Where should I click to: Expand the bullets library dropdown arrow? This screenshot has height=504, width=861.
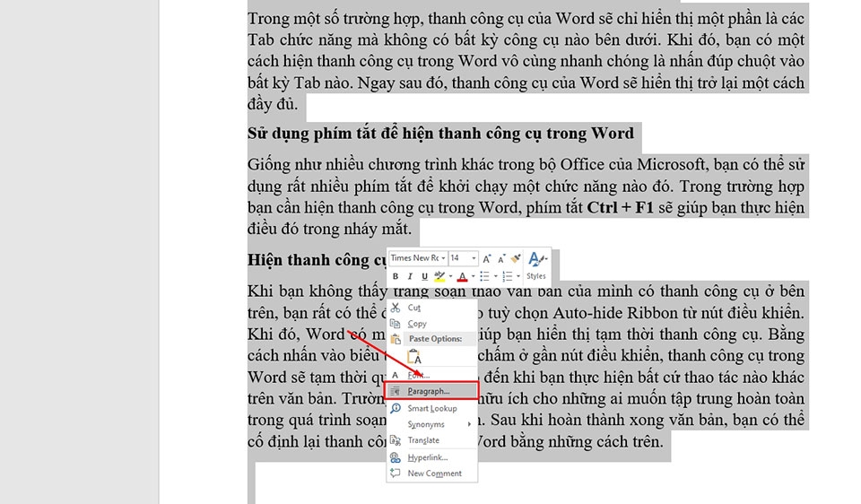(x=495, y=276)
